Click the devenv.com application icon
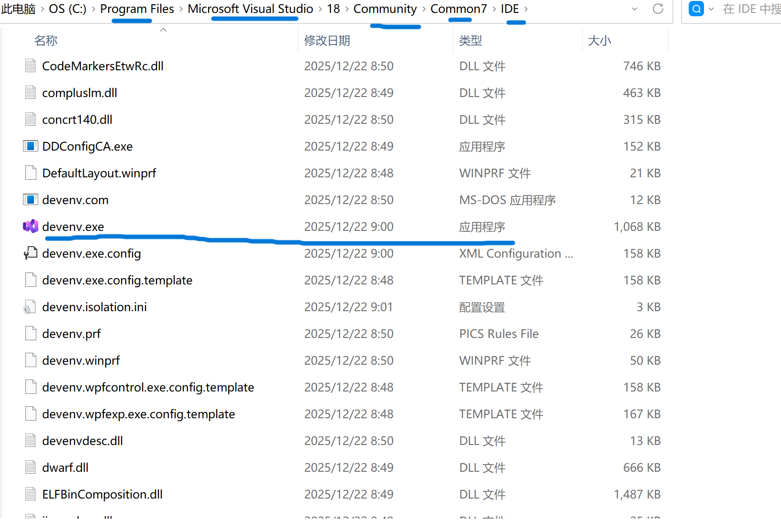The height and width of the screenshot is (532, 781). click(31, 200)
